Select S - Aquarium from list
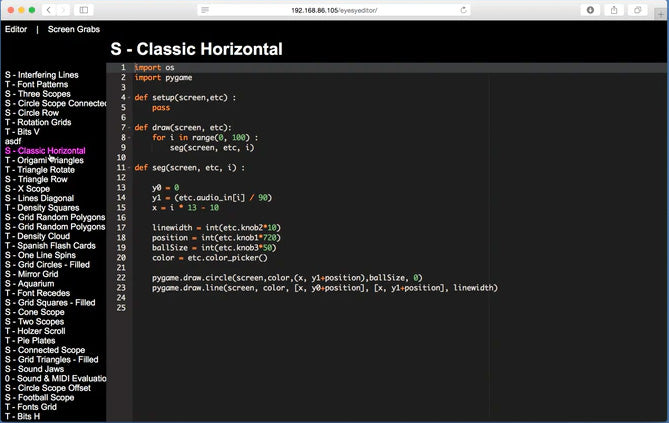The height and width of the screenshot is (423, 669). 30,284
